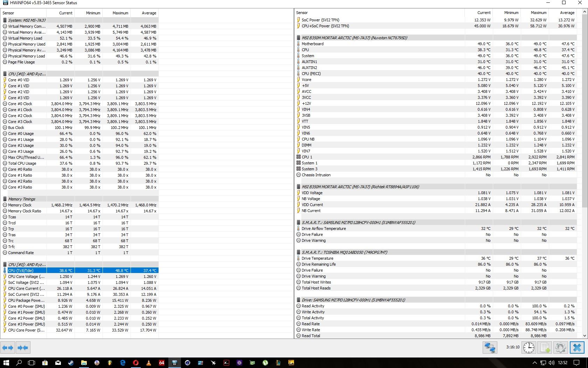Select the Motherboard temperature row
588x368 pixels.
point(436,43)
